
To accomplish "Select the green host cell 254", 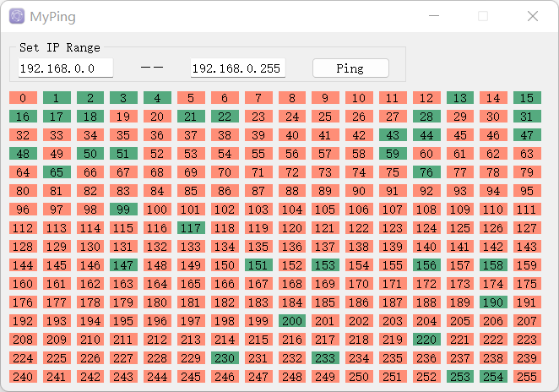I will [493, 377].
